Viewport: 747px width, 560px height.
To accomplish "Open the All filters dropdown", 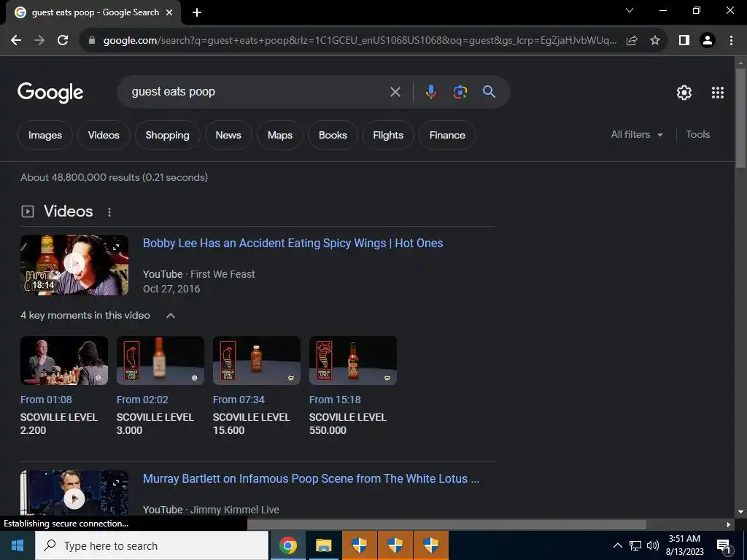I will click(637, 135).
